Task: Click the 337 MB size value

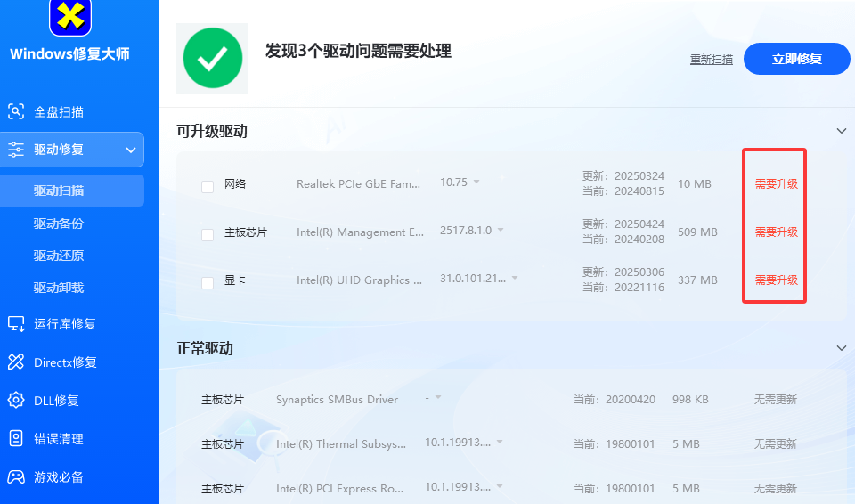Action: click(697, 280)
